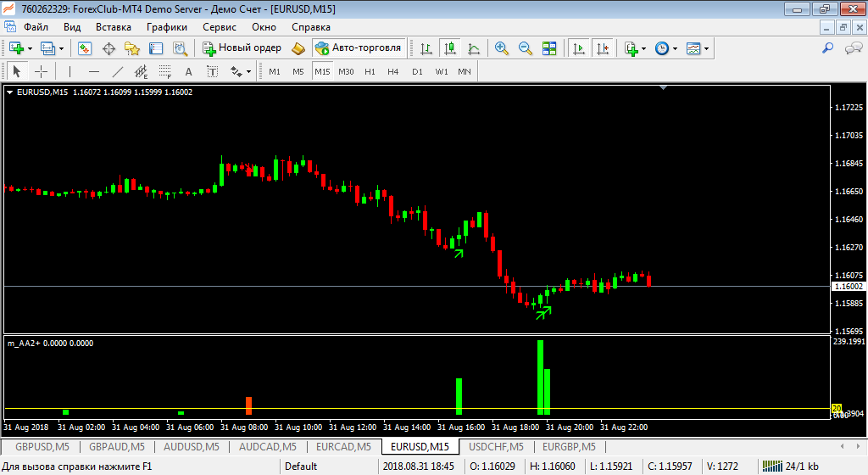
Task: Select the text label tool
Action: click(212, 71)
